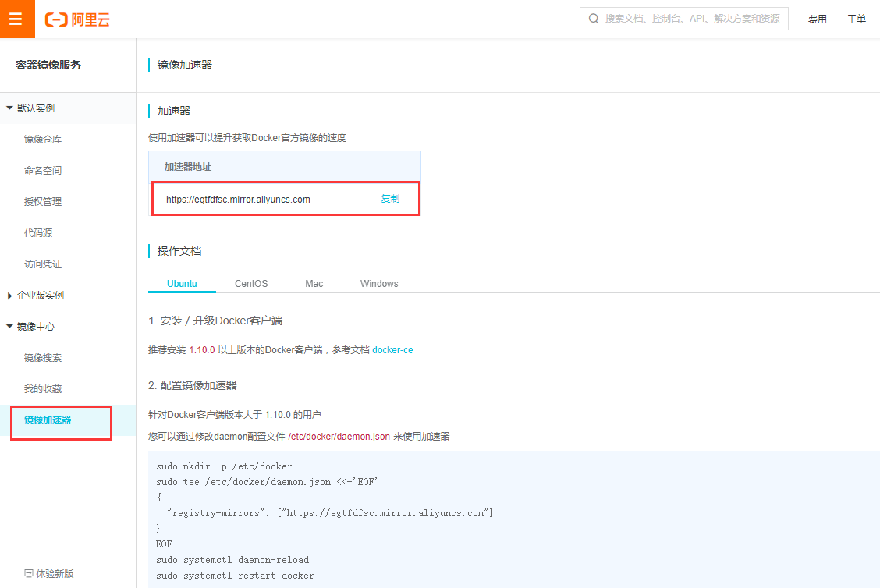Switch to the Windows tab

[x=379, y=283]
